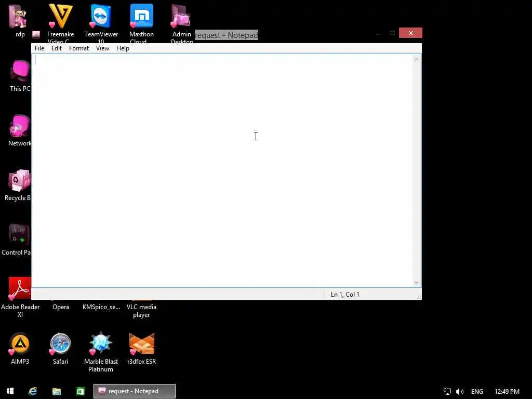The height and width of the screenshot is (399, 532).
Task: Select the Network desktop icon
Action: [19, 130]
